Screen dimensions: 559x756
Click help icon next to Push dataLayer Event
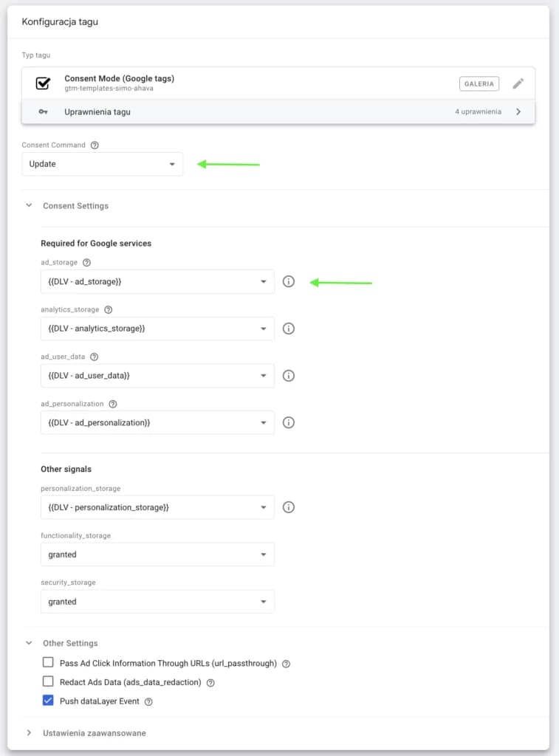148,701
